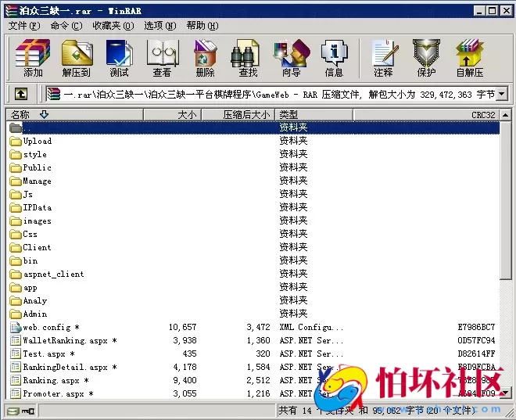The image size is (516, 420).
Task: Open the 查看 (View) toolbar tool
Action: pyautogui.click(x=163, y=58)
